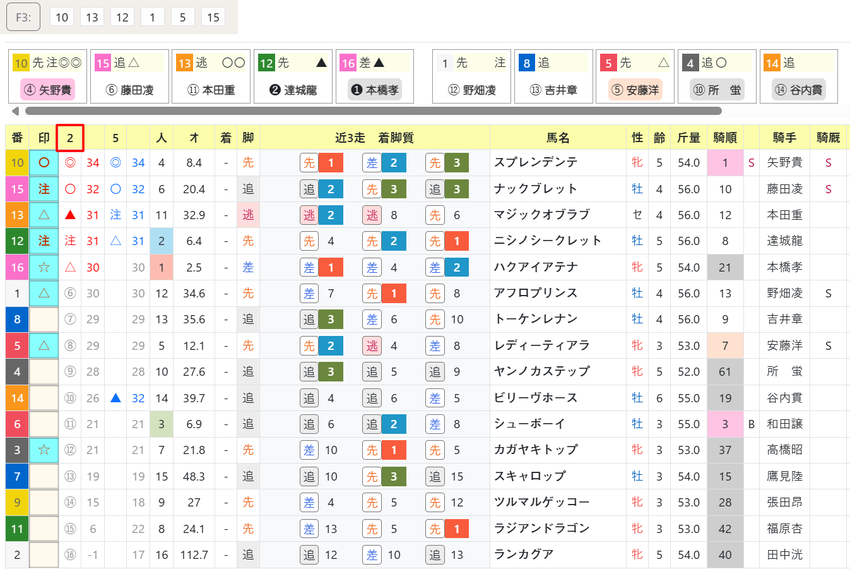The width and height of the screenshot is (850, 569).
Task: Open horse card 12 達城龍
Action: [x=293, y=76]
